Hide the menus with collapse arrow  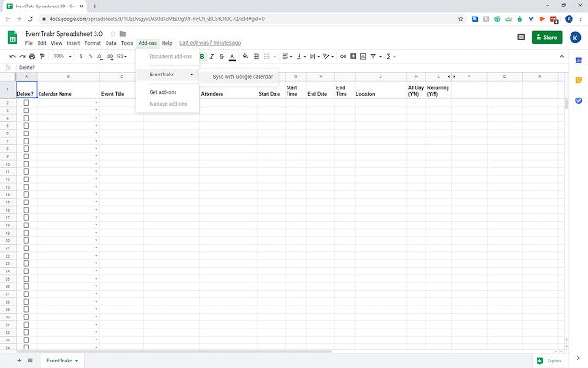tap(561, 56)
